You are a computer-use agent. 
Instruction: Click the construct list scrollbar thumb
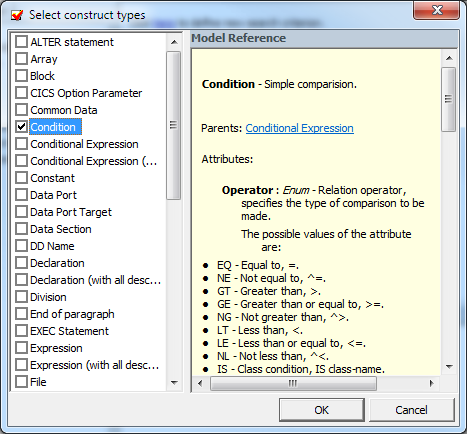point(174,125)
